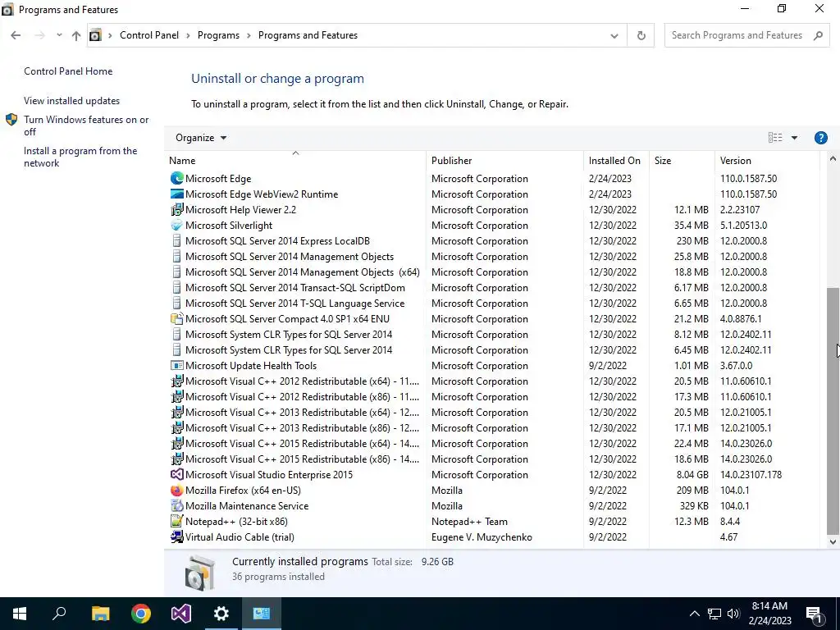Open address bar history dropdown
This screenshot has height=630, width=840.
[614, 35]
